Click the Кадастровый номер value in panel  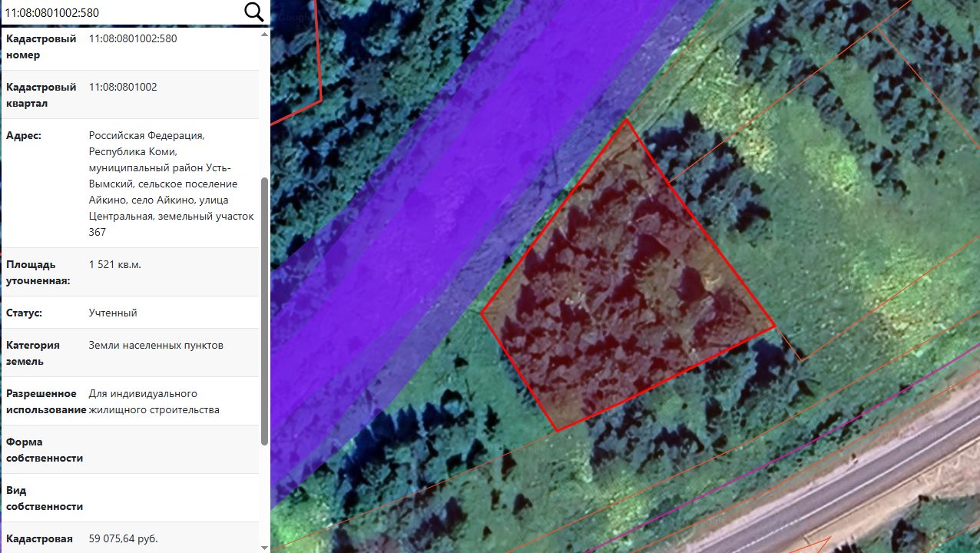tap(133, 38)
